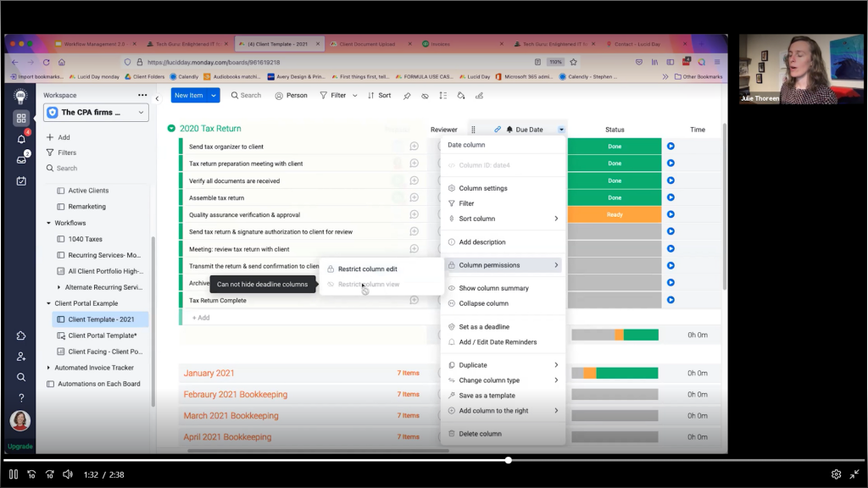Open the workspace three-dots menu

pos(142,95)
